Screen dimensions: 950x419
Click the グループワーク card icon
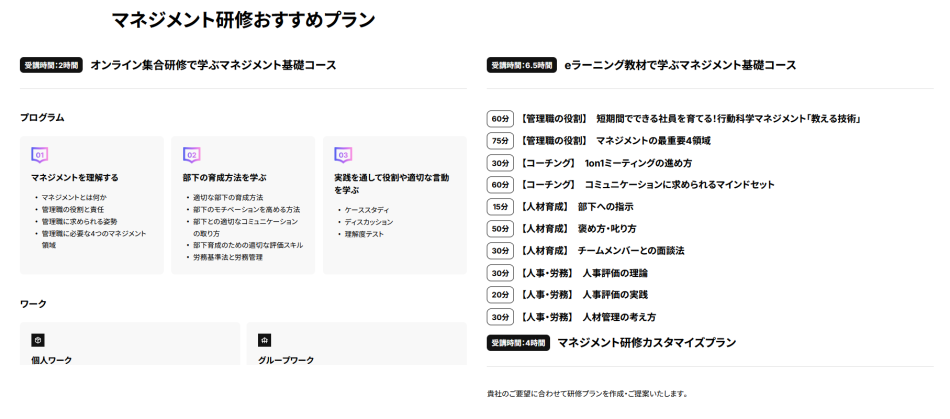pyautogui.click(x=265, y=340)
